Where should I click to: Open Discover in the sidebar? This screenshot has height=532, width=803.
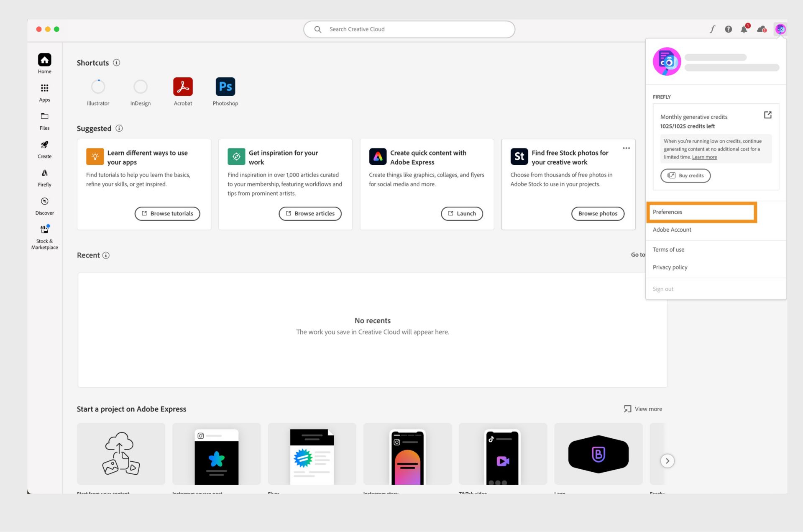pyautogui.click(x=44, y=206)
